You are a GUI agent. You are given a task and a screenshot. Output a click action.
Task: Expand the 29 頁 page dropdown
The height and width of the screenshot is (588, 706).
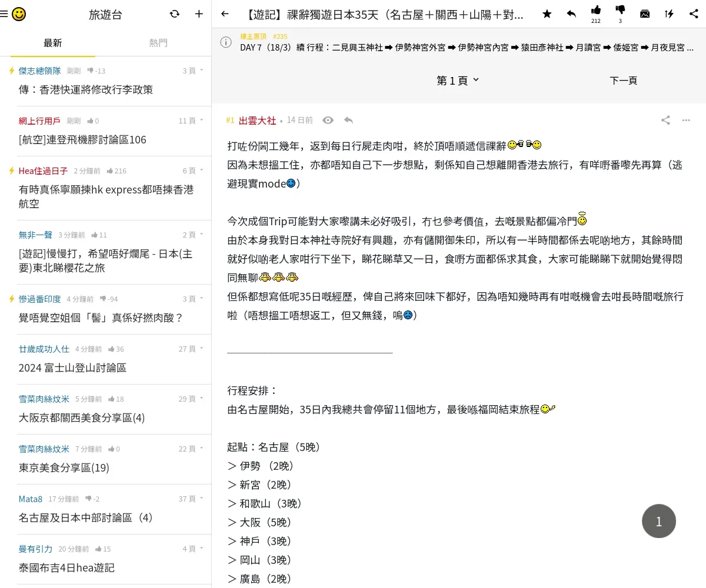tap(191, 399)
